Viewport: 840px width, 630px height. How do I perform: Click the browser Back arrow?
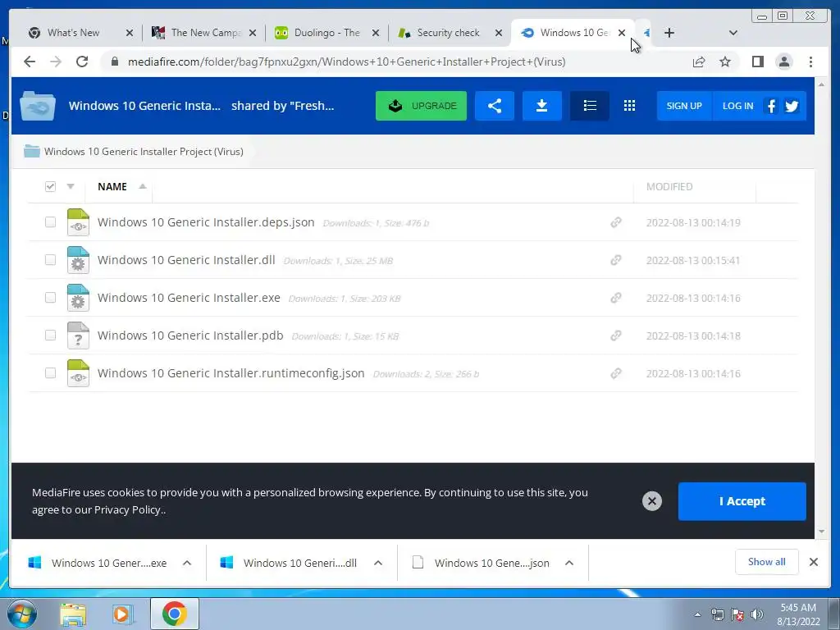[30, 62]
